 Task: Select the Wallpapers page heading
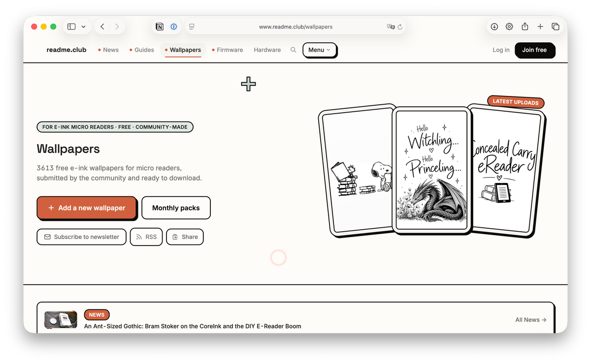68,149
